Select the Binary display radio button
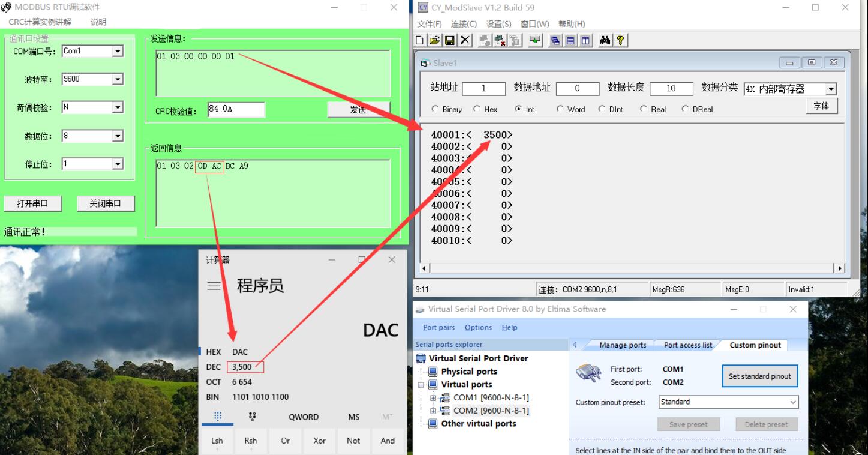 [435, 109]
